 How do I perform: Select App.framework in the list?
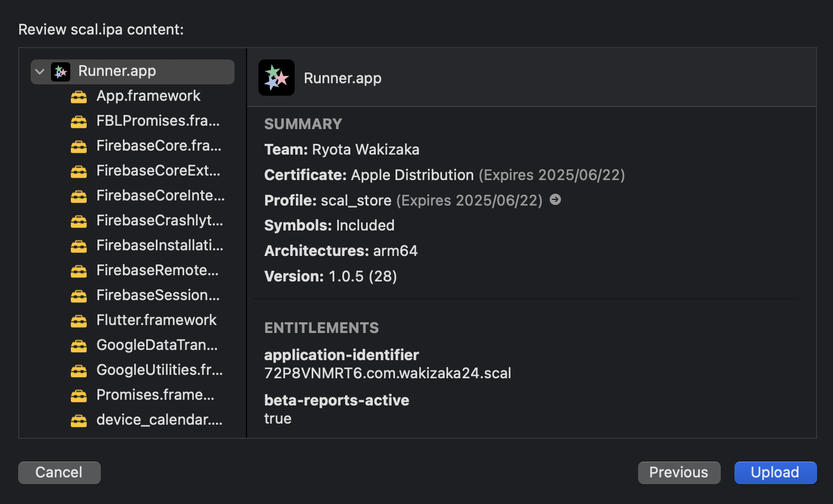click(x=148, y=96)
